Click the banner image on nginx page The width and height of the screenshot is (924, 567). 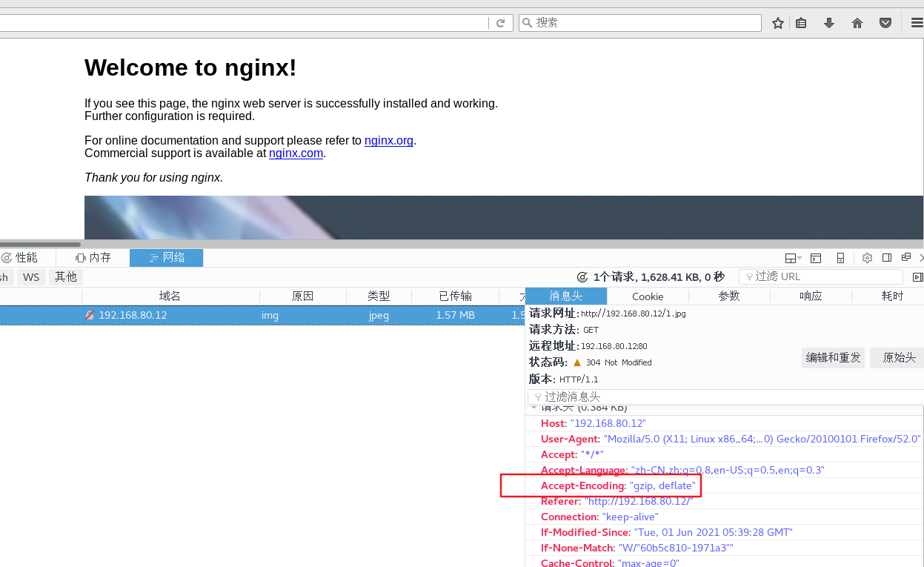pyautogui.click(x=504, y=217)
